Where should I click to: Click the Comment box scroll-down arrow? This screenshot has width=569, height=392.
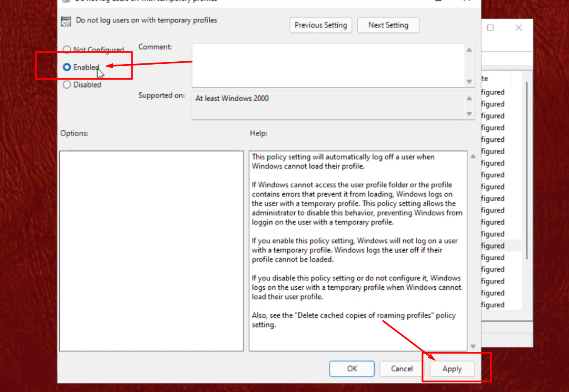tap(469, 82)
